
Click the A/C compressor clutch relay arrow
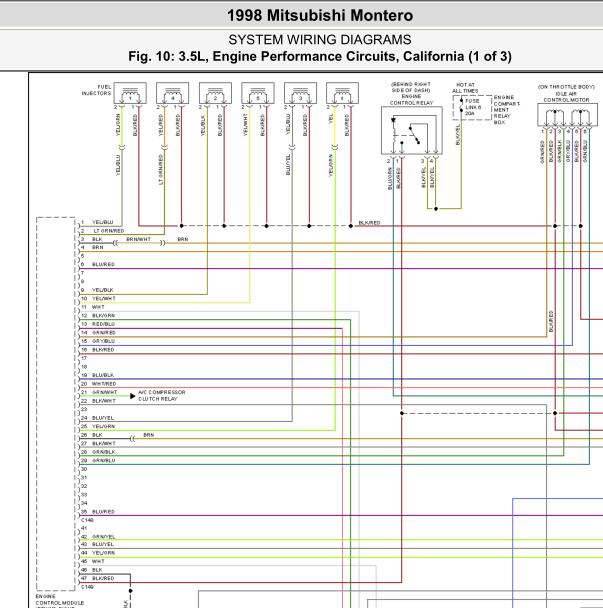133,396
